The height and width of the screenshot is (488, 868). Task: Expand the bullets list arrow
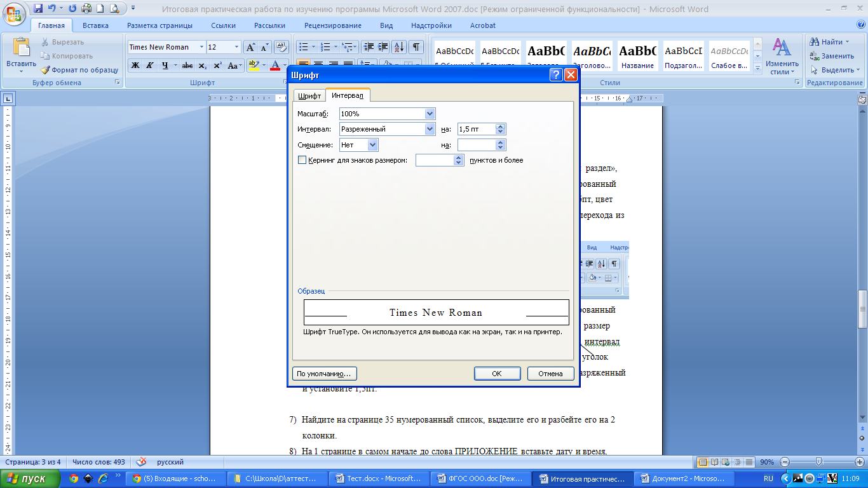[x=313, y=47]
